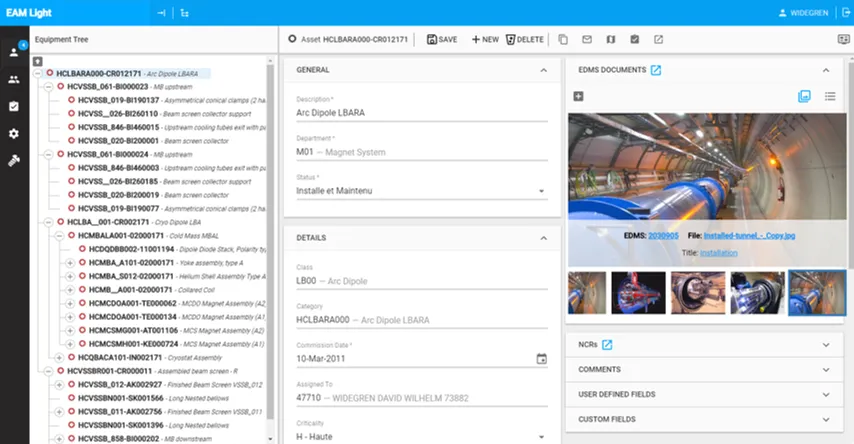Click the copy asset icon in toolbar
The width and height of the screenshot is (854, 444).
563,39
